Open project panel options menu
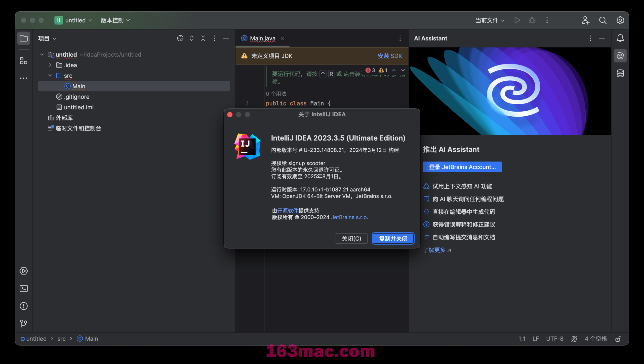Image resolution: width=644 pixels, height=364 pixels. [x=214, y=38]
